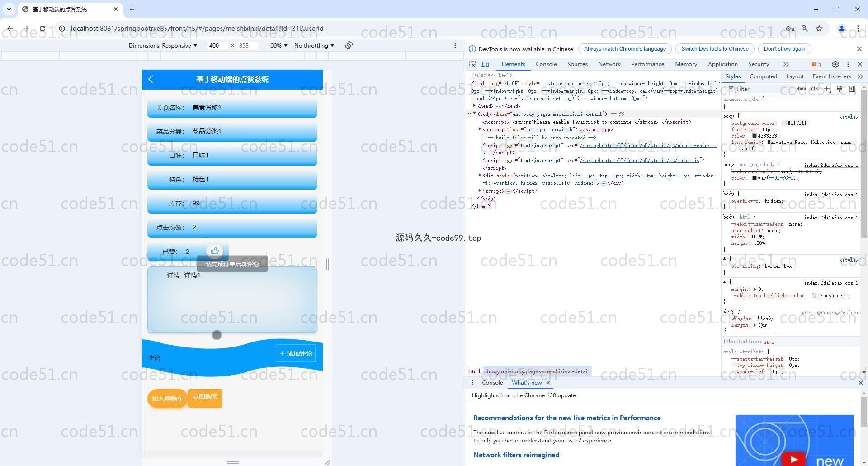The image size is (868, 466).
Task: Click Don't show again button
Action: 784,49
